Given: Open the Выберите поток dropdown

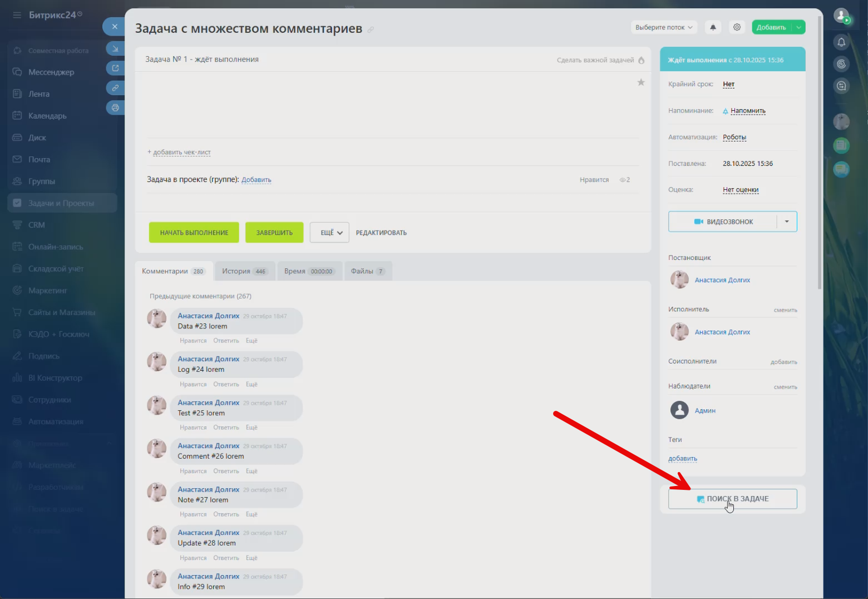Looking at the screenshot, I should 664,27.
